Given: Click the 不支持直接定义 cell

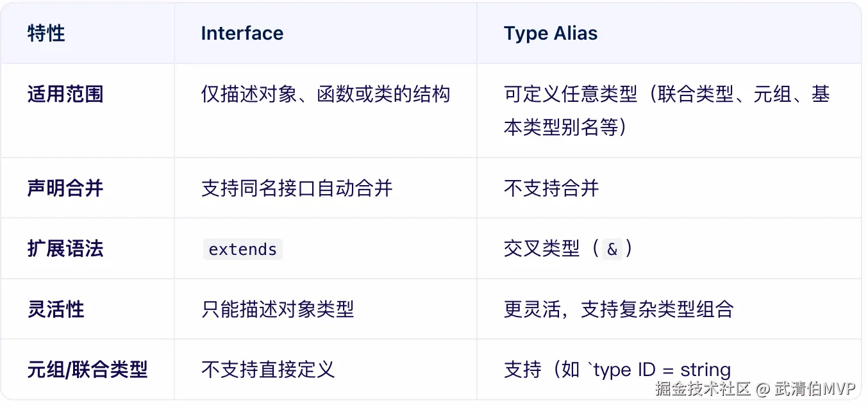Looking at the screenshot, I should (x=268, y=370).
